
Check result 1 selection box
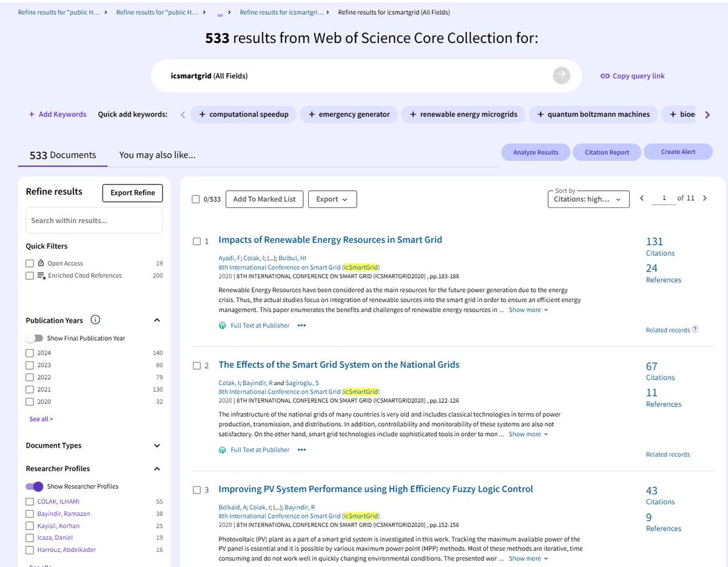click(x=197, y=241)
